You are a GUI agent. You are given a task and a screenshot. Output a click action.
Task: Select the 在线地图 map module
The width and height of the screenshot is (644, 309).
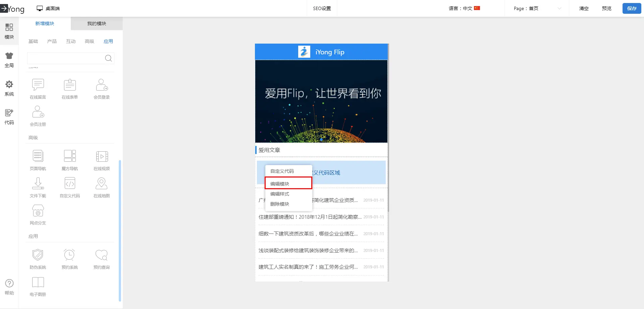(102, 184)
